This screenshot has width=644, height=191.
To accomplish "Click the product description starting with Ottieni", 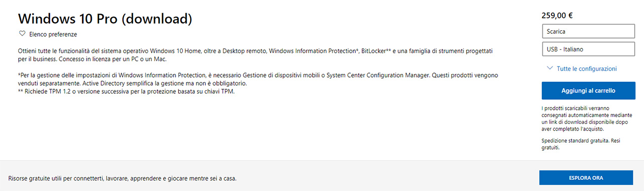I will [x=259, y=55].
